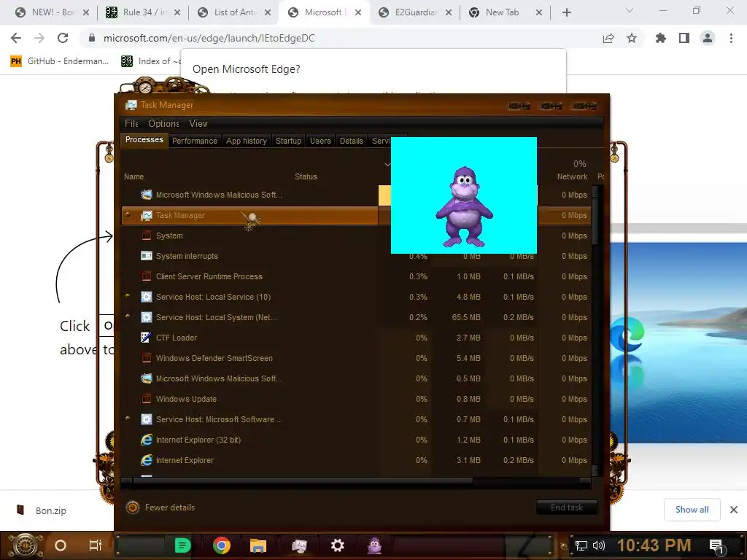
Task: Open a new tab with the plus button
Action: pyautogui.click(x=566, y=12)
